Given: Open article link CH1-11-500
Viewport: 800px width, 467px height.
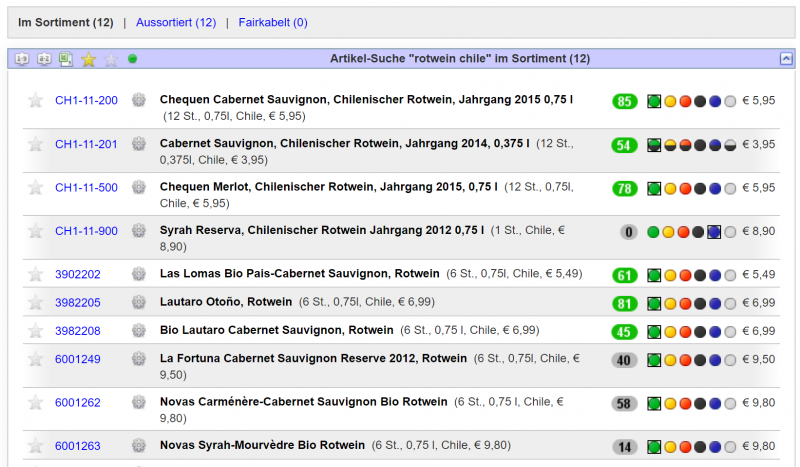Looking at the screenshot, I should coord(86,188).
